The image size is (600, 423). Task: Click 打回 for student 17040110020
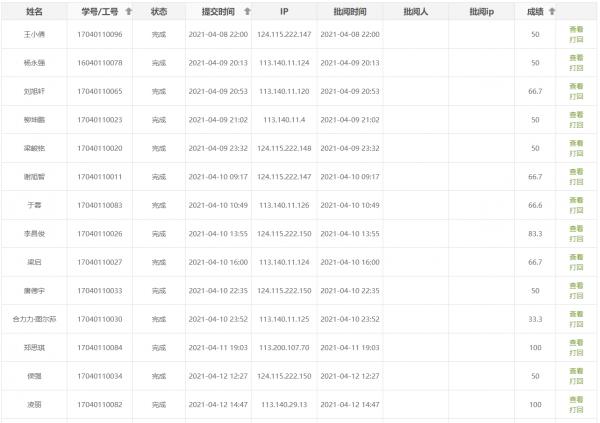[x=575, y=154]
